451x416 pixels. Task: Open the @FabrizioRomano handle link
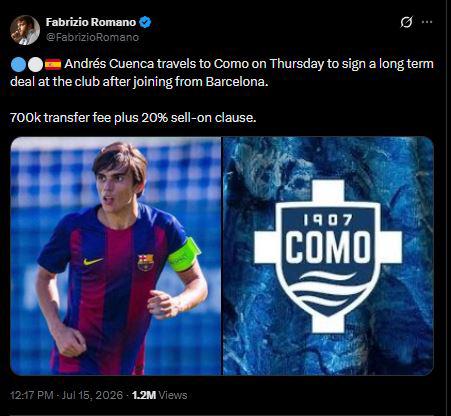(92, 37)
